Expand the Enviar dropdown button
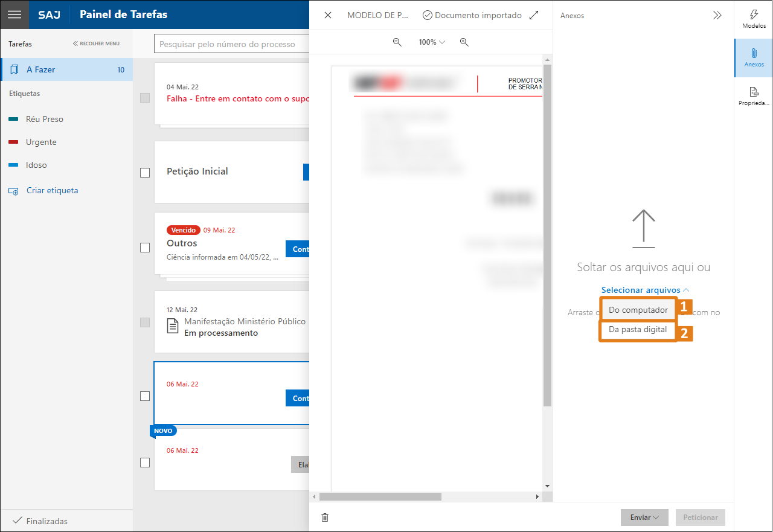This screenshot has height=532, width=773. pyautogui.click(x=644, y=518)
